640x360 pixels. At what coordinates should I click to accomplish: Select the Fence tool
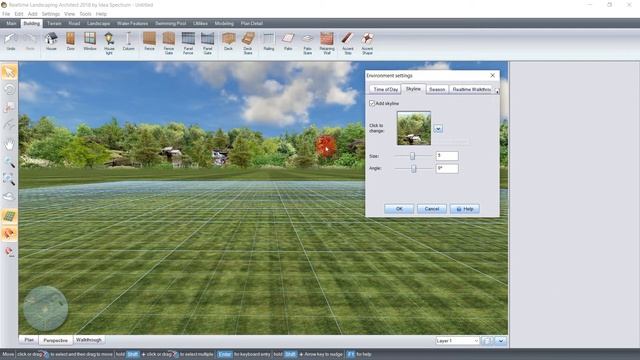tap(149, 42)
